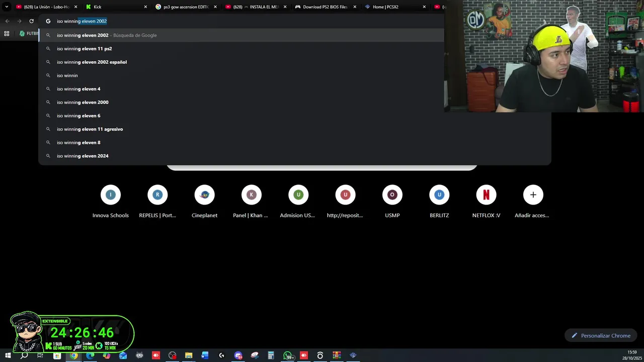Open Discord from the taskbar

(x=238, y=355)
